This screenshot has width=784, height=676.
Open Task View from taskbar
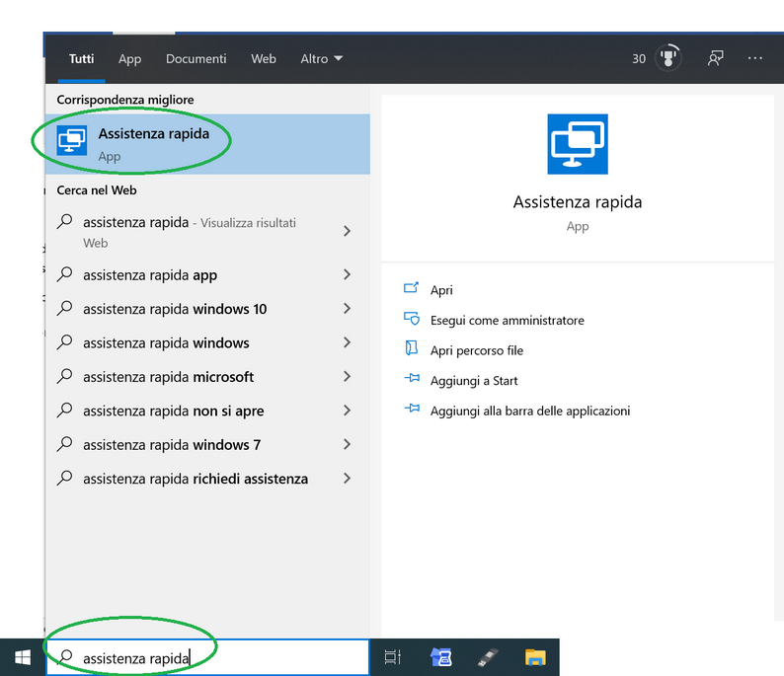click(393, 657)
